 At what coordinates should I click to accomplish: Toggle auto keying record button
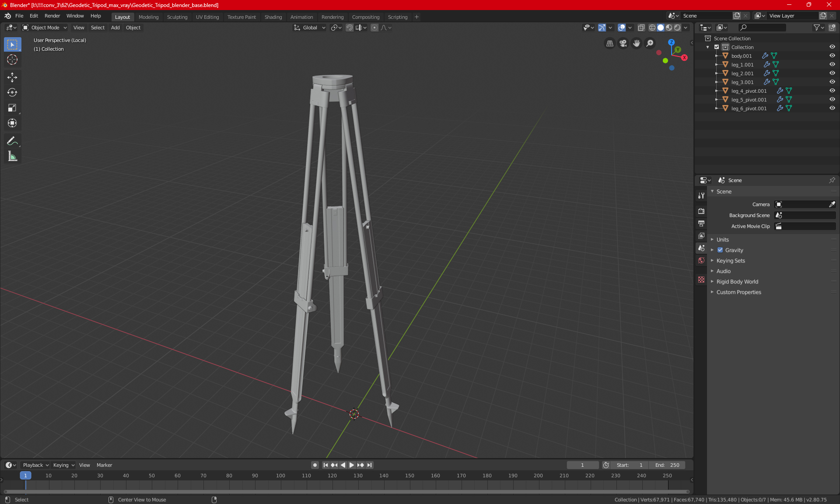coord(315,465)
